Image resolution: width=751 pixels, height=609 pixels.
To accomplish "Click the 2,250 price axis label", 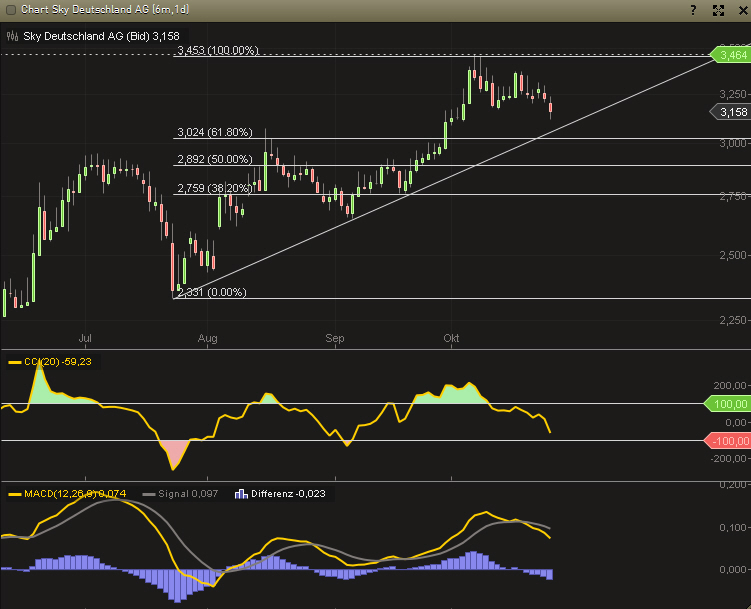I will tap(733, 320).
